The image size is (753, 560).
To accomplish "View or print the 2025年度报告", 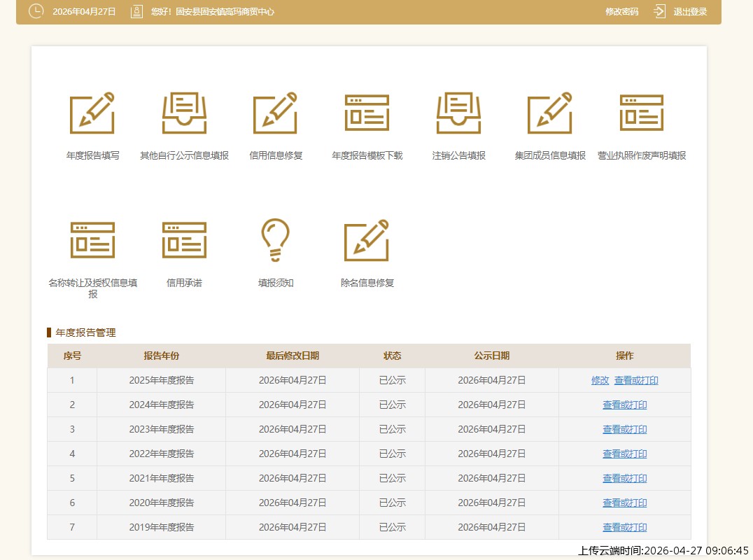I will [636, 381].
